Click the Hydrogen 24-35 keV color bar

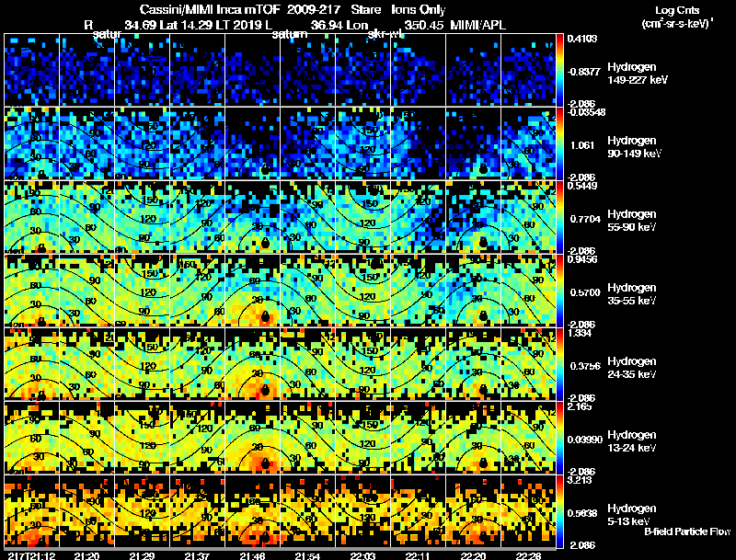point(559,364)
